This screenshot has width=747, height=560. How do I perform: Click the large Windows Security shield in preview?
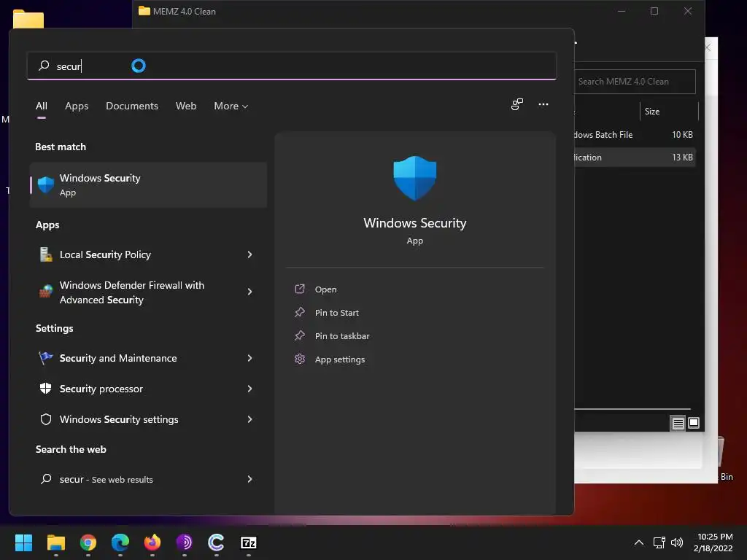pyautogui.click(x=414, y=178)
